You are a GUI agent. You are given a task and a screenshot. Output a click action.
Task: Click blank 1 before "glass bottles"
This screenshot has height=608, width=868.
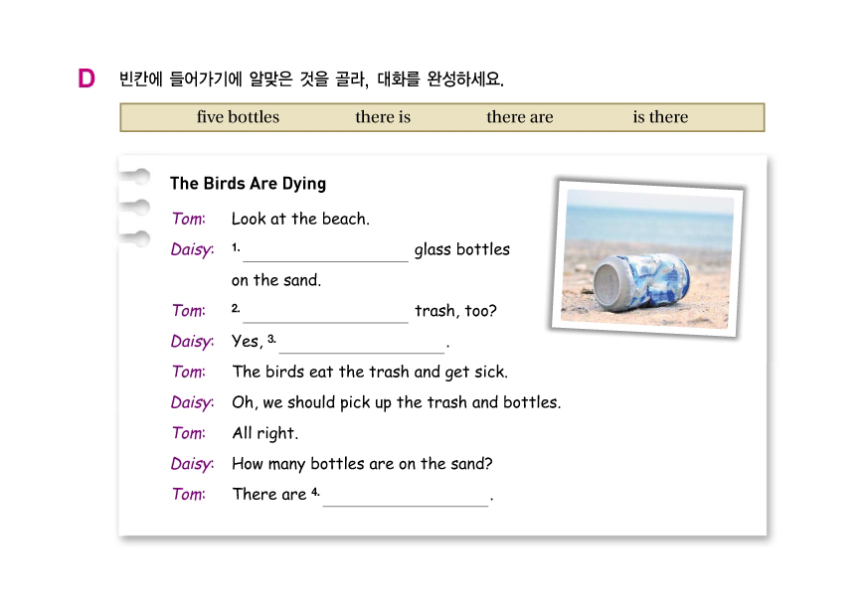pyautogui.click(x=325, y=251)
